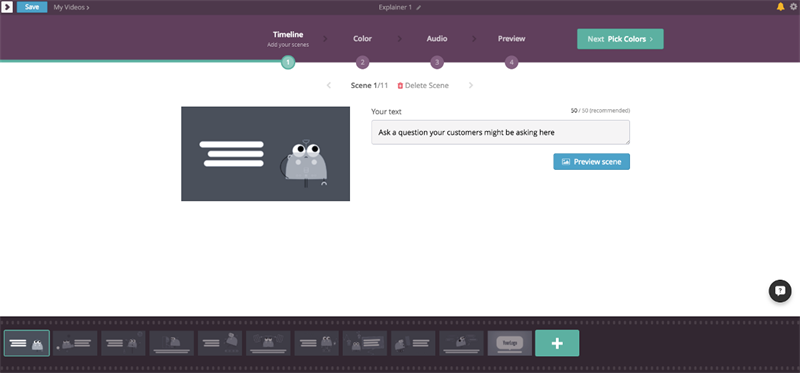The image size is (800, 373).
Task: Click the large scene preview image
Action: [265, 154]
